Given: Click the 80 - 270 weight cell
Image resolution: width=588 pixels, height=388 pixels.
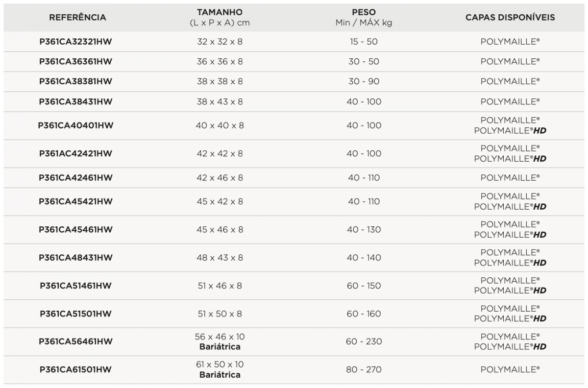Looking at the screenshot, I should 364,369.
